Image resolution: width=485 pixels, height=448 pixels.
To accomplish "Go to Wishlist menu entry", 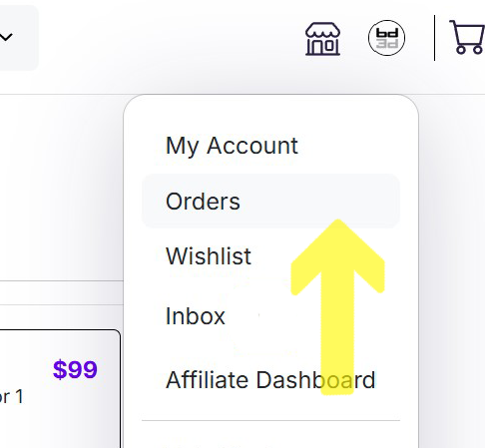I will pos(209,256).
